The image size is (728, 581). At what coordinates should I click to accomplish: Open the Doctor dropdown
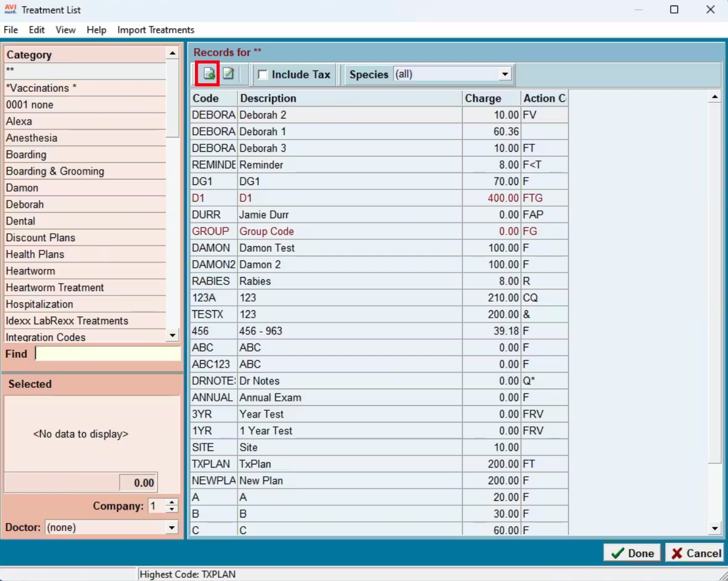(x=172, y=527)
